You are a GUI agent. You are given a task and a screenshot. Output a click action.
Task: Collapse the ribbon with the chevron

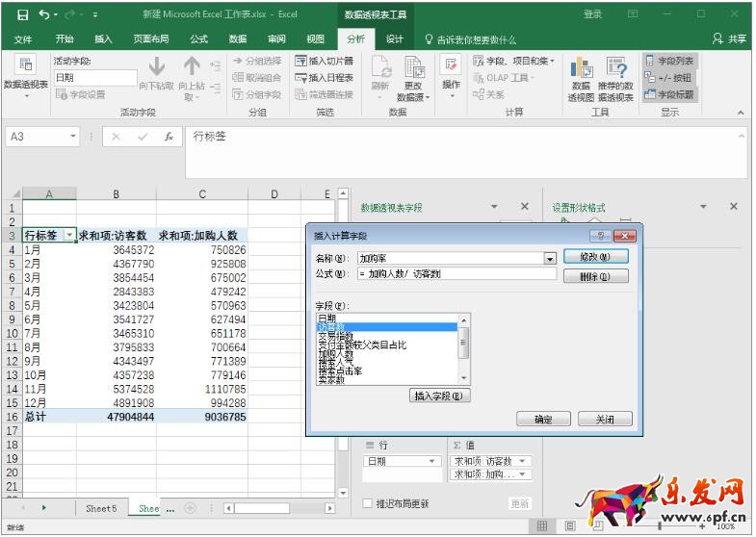click(741, 113)
